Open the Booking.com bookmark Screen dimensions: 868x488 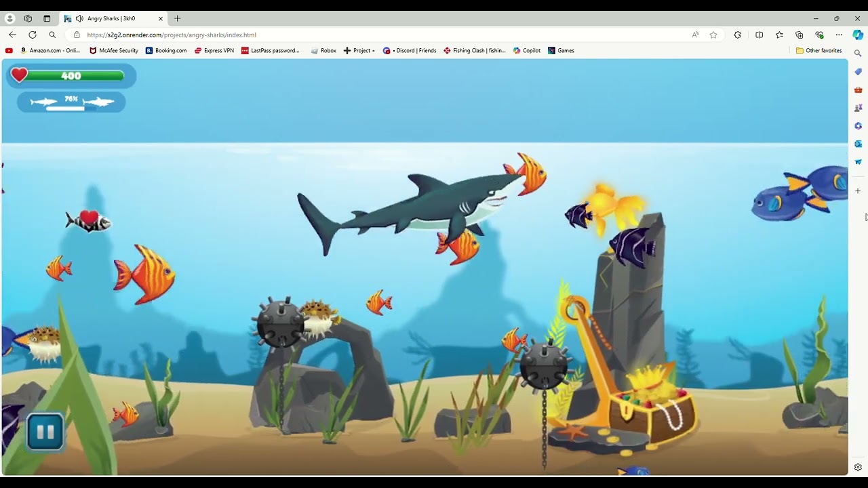tap(166, 50)
